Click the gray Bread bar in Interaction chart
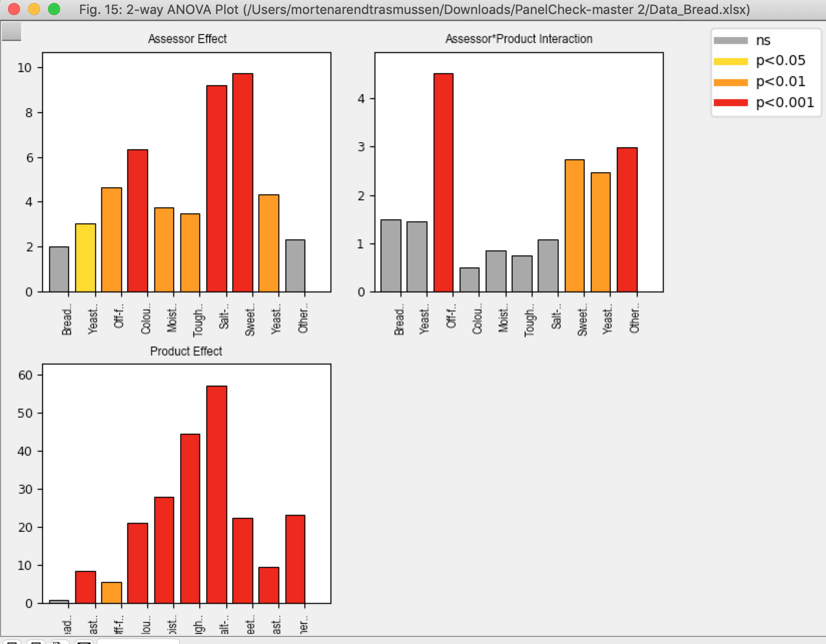826x644 pixels. pos(391,256)
